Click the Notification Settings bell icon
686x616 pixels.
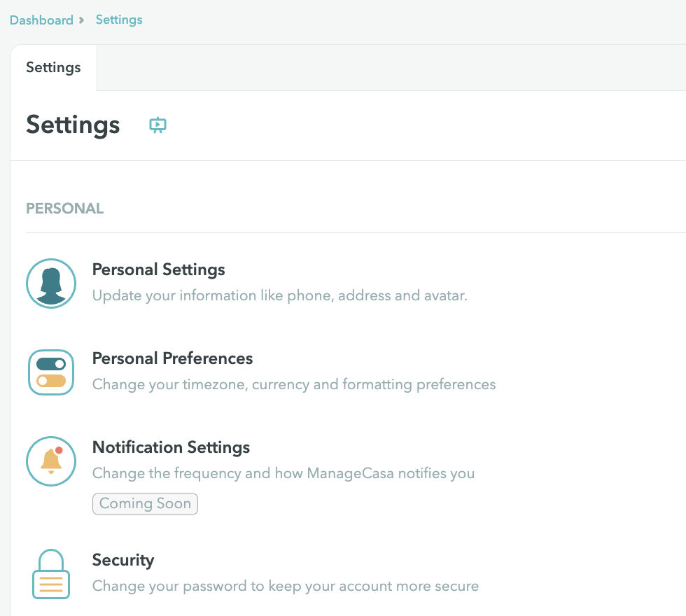pos(50,461)
